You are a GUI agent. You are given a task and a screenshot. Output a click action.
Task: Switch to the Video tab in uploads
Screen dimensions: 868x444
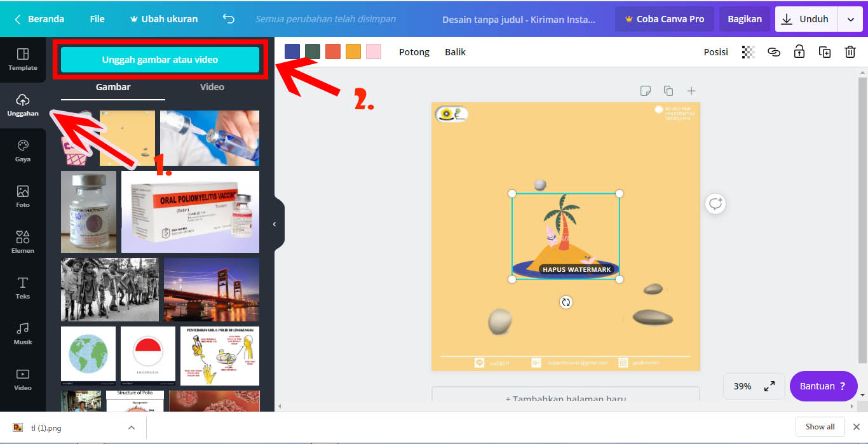click(x=212, y=87)
